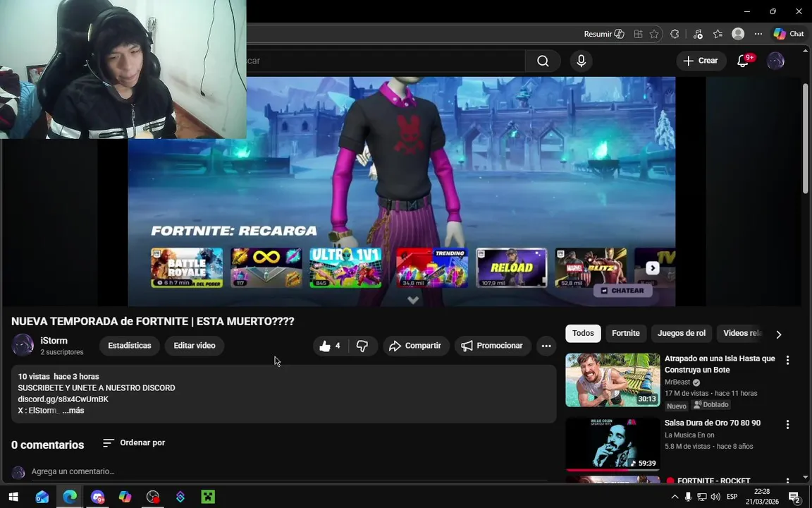Click Microsoft Edge taskbar icon
Screen dimensions: 812x508
tap(70, 497)
